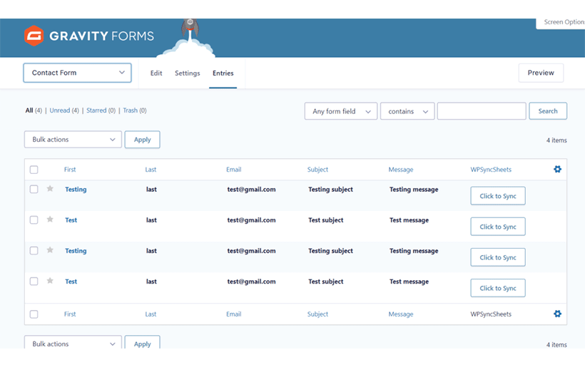This screenshot has height=392, width=585.
Task: Sort by First column header
Action: click(70, 170)
